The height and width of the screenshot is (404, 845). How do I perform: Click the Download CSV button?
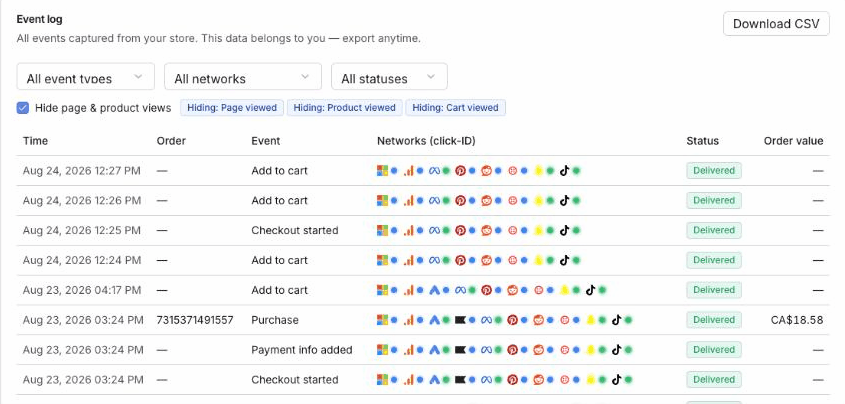click(776, 24)
